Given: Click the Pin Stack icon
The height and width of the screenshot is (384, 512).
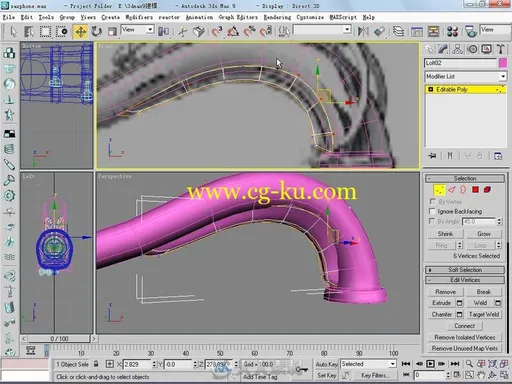Looking at the screenshot, I should (x=432, y=156).
